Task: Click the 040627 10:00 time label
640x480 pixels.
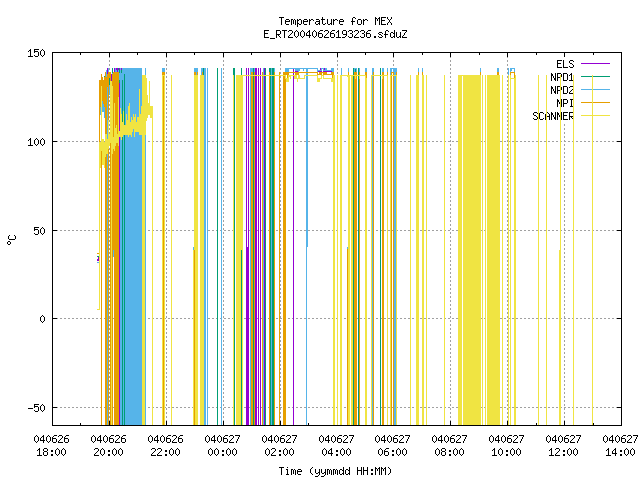Action: click(506, 446)
